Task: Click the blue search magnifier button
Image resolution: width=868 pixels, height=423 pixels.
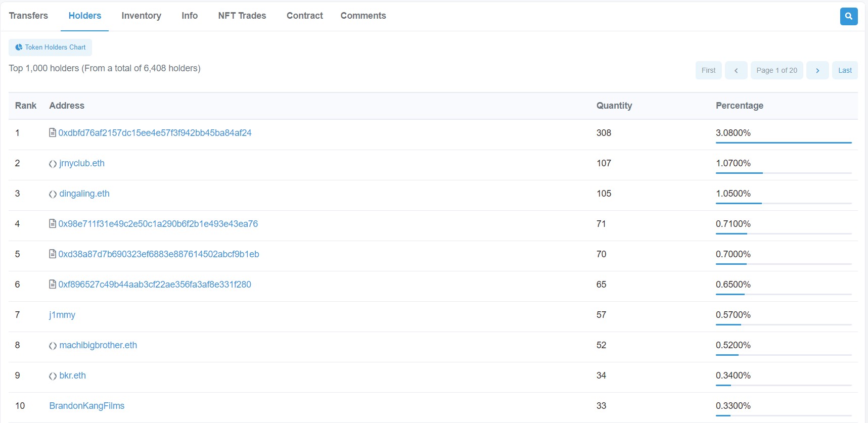Action: point(848,16)
